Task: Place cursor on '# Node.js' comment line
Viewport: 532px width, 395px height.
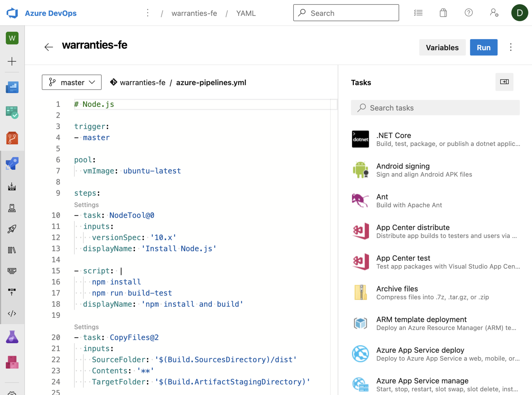Action: click(x=94, y=104)
